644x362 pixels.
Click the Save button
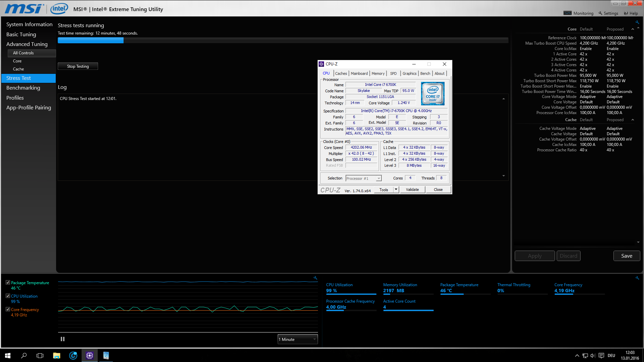point(627,256)
